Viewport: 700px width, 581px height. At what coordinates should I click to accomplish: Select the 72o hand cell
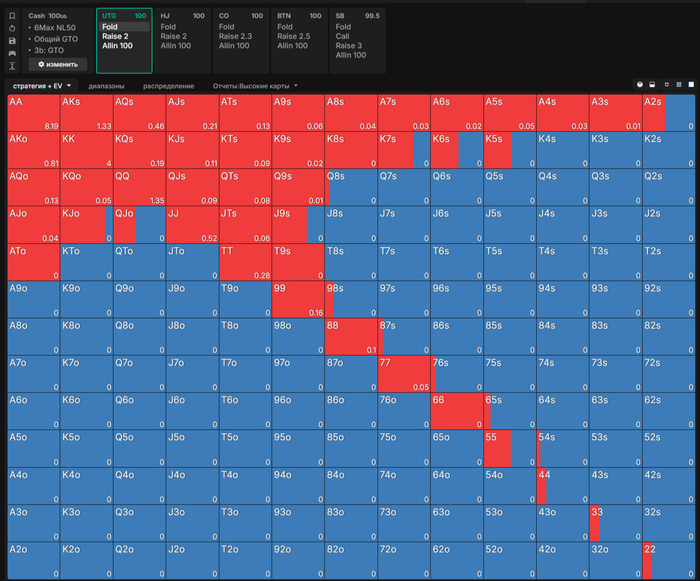404,561
